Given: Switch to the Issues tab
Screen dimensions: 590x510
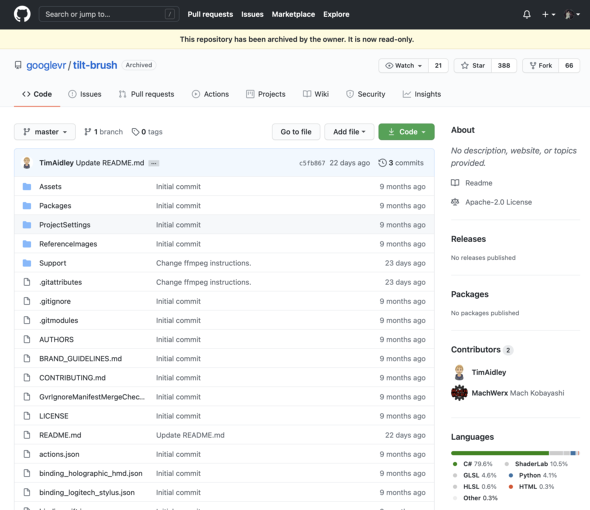Looking at the screenshot, I should tap(85, 94).
